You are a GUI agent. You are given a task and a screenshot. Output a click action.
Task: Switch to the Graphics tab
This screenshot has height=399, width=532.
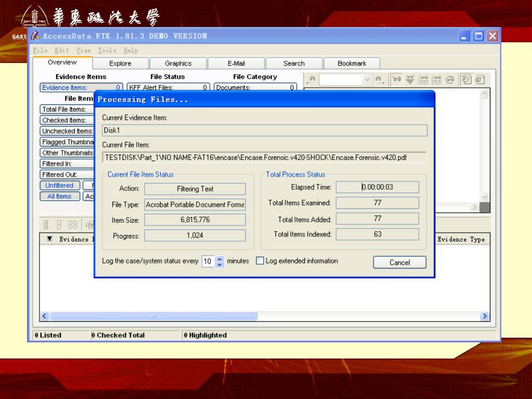click(x=178, y=63)
